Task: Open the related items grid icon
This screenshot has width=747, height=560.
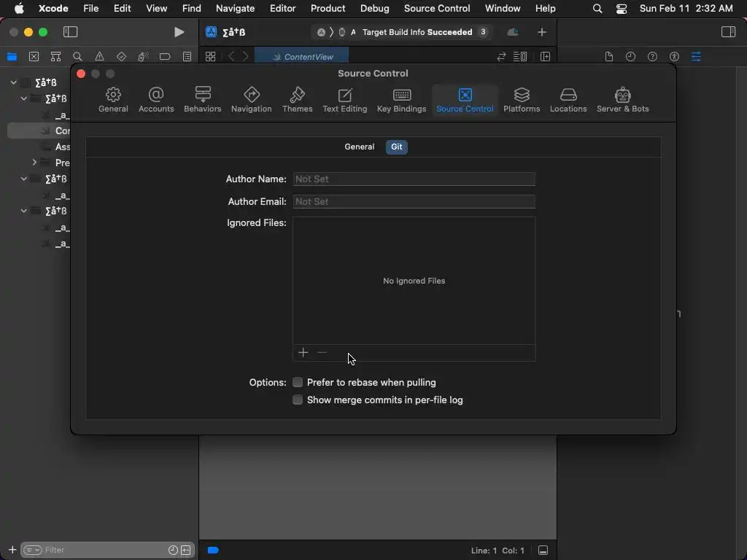Action: tap(210, 57)
